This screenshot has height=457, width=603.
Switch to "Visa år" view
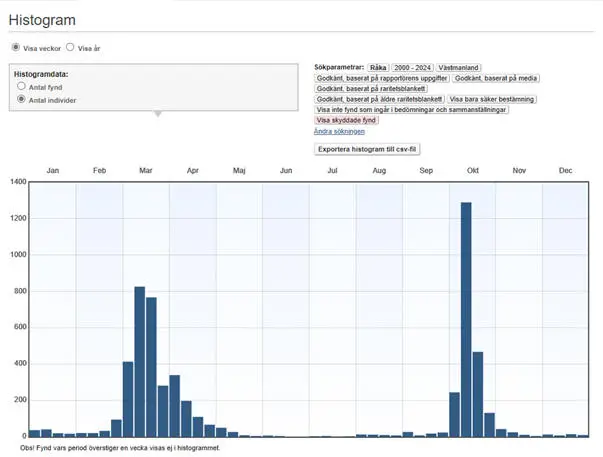[70, 47]
